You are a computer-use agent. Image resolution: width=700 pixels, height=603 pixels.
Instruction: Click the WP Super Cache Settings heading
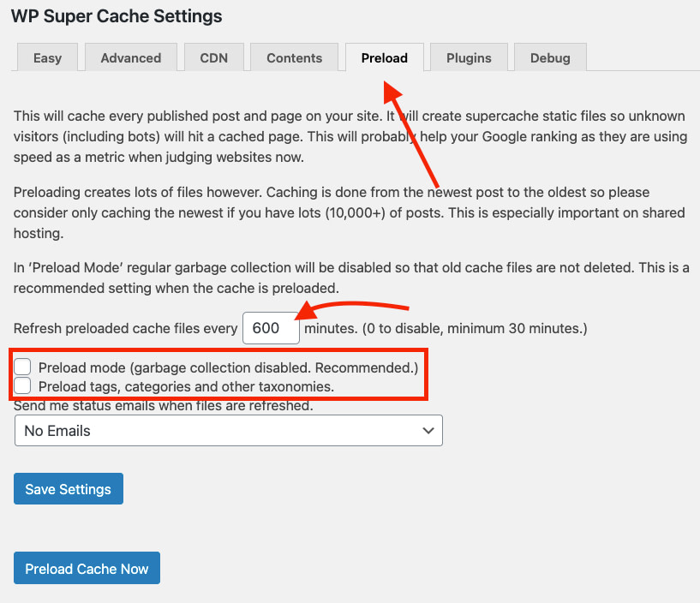pos(117,16)
